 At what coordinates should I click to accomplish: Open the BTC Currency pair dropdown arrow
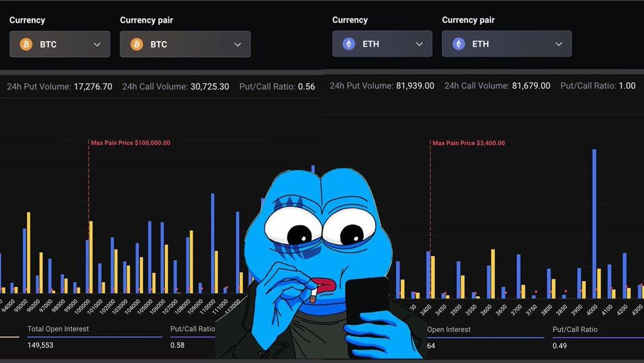[237, 44]
